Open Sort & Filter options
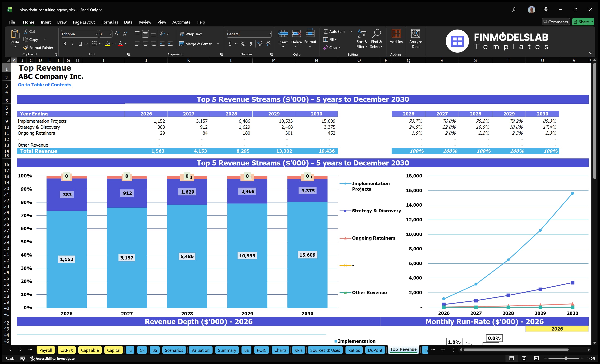The width and height of the screenshot is (600, 364). [362, 39]
